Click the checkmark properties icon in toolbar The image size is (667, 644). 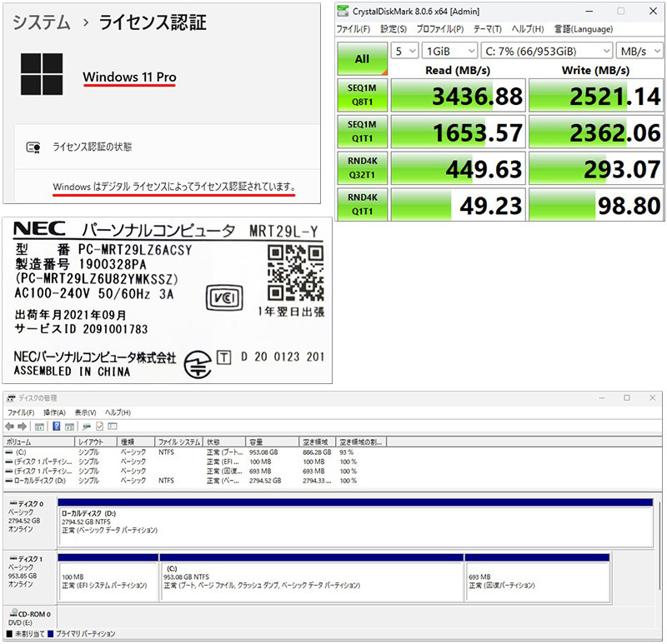tap(99, 426)
